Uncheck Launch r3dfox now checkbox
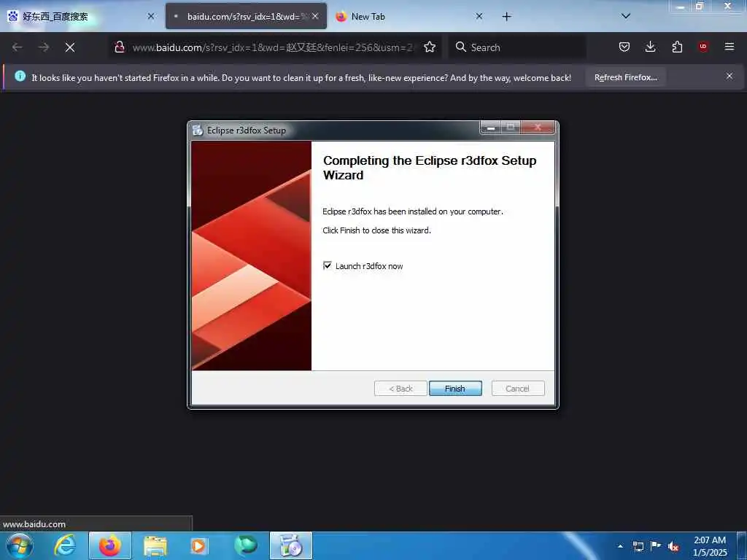747x560 pixels. [x=328, y=265]
